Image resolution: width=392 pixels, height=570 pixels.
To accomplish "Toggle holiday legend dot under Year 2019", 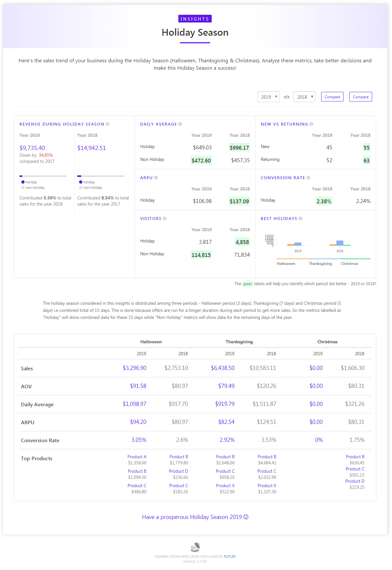I will click(23, 182).
